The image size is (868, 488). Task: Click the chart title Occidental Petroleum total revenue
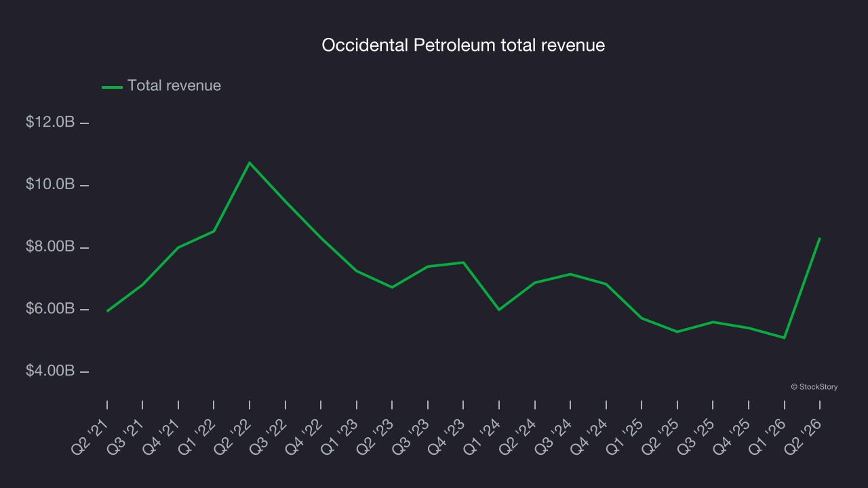(x=463, y=45)
